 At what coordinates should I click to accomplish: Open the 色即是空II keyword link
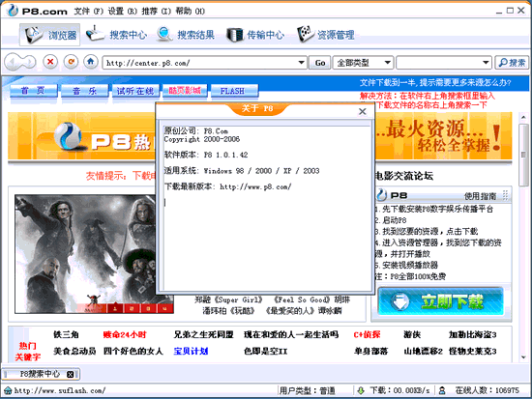coord(266,351)
